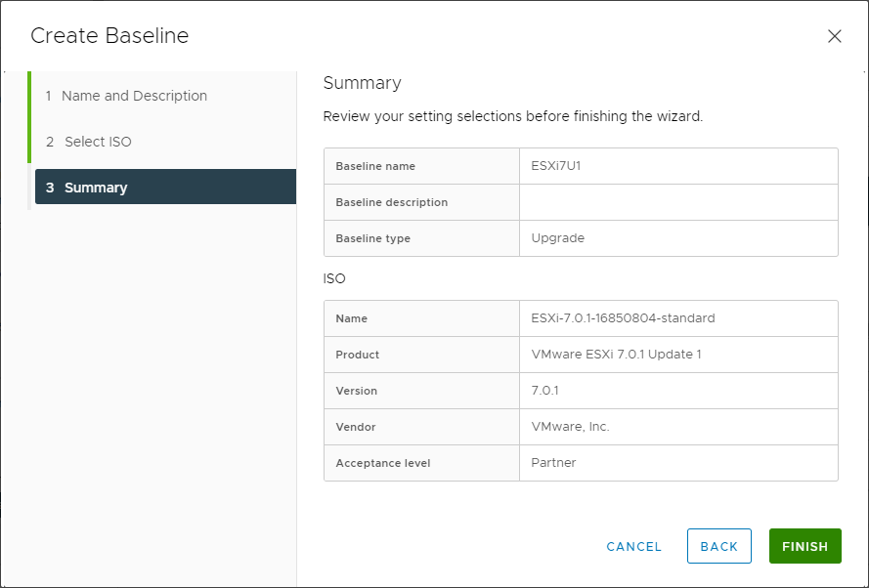This screenshot has height=588, width=869.
Task: Click the Acceptance level label
Action: tap(383, 463)
